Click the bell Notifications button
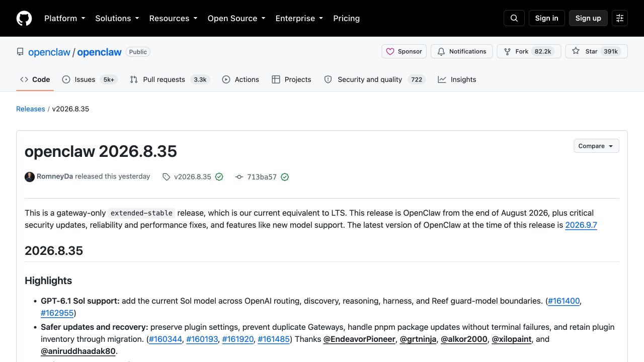The height and width of the screenshot is (362, 644). pos(462,51)
